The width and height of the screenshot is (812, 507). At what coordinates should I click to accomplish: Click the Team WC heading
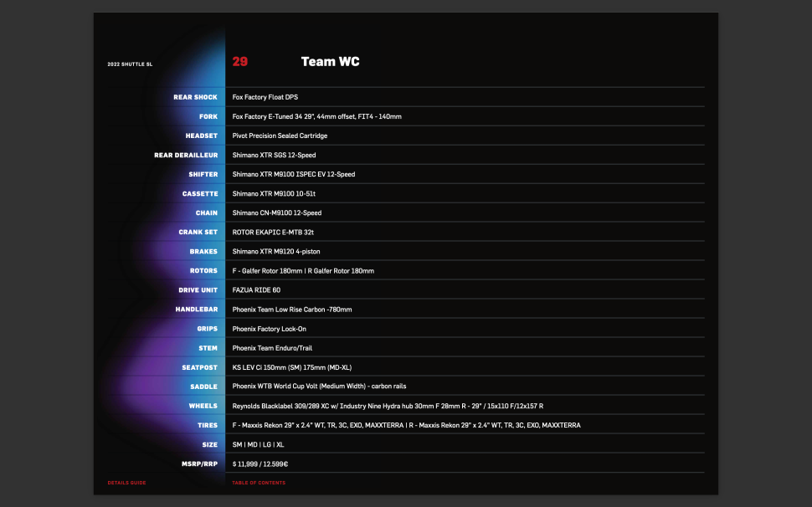pyautogui.click(x=330, y=62)
